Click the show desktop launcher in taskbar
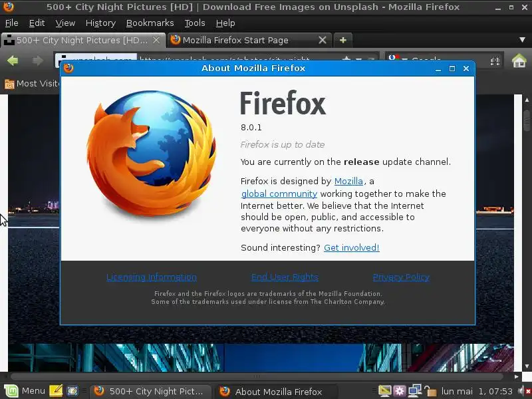The image size is (532, 399). click(x=72, y=391)
